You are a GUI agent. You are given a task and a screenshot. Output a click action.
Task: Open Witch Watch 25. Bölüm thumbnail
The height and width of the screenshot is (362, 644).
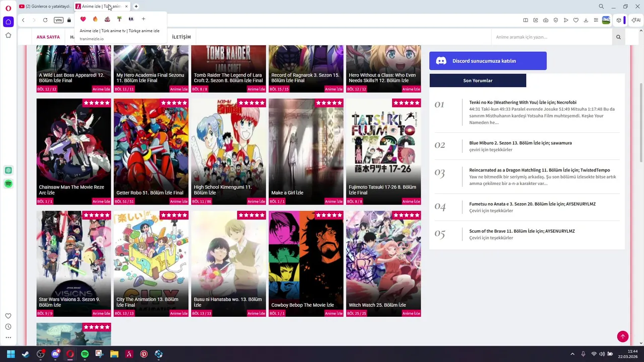click(x=383, y=263)
